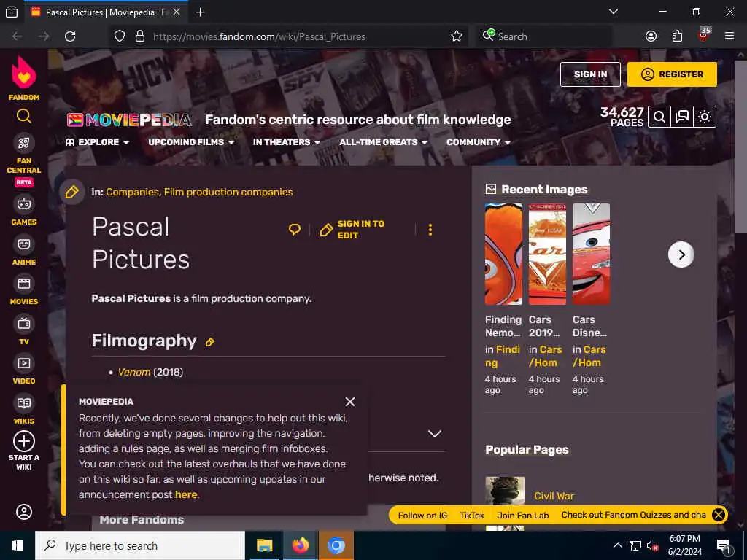Open the Windows notification center icon
Image resolution: width=747 pixels, height=560 pixels.
point(724,545)
